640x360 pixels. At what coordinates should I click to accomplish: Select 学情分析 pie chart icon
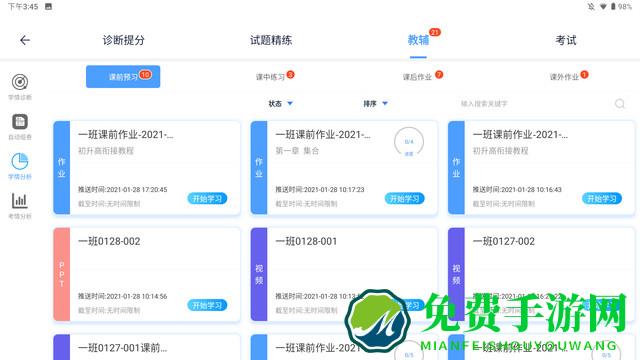tap(20, 161)
